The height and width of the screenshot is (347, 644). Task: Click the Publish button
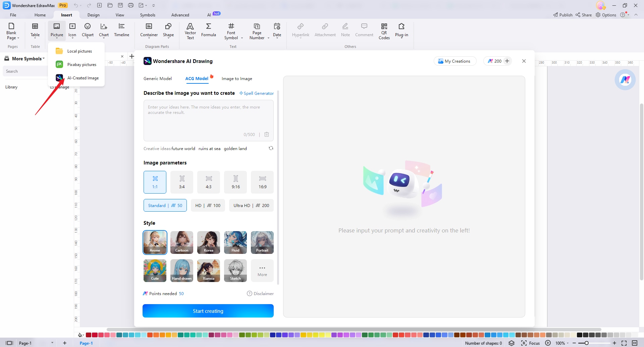(563, 15)
